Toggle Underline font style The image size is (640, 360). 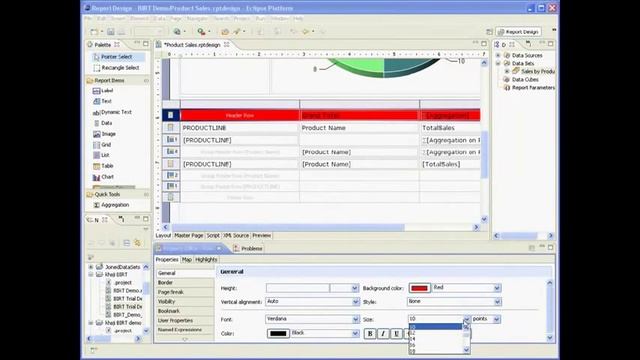[x=396, y=333]
